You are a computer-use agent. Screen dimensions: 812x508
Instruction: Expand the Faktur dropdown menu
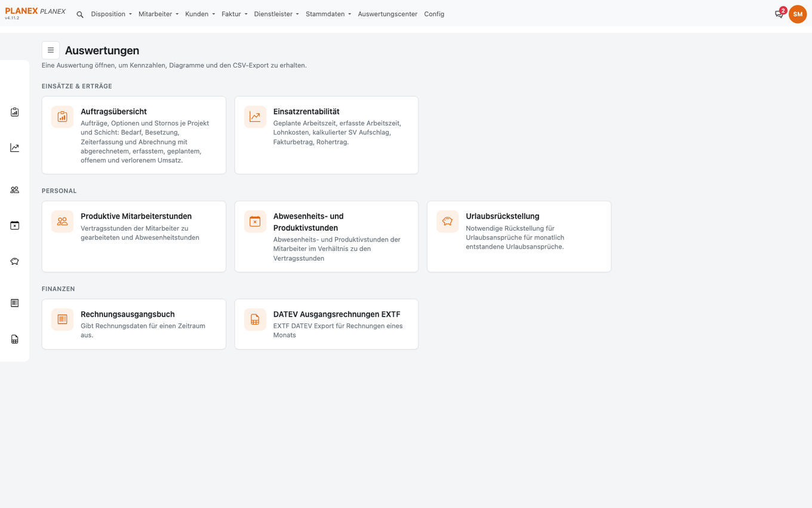235,14
